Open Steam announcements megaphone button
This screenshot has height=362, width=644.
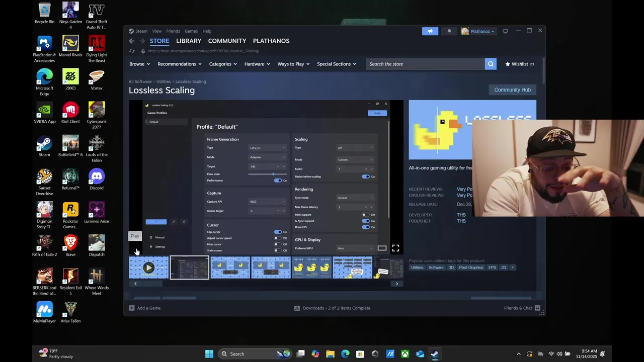point(430,31)
